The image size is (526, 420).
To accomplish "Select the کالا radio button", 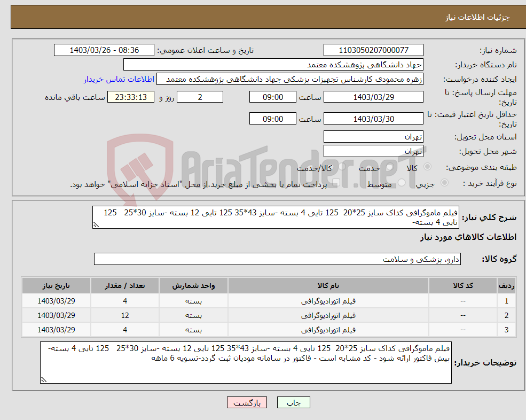I will click(427, 167).
